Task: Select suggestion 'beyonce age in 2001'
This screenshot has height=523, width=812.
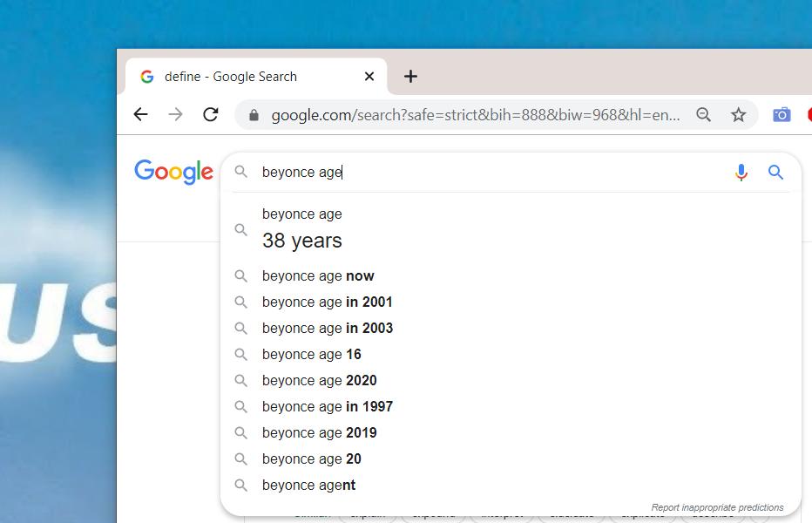Action: coord(511,302)
